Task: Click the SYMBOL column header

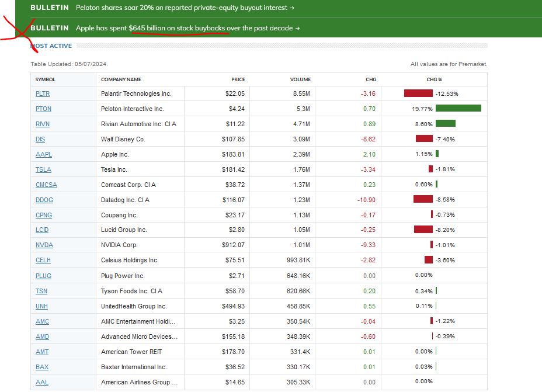Action: click(x=46, y=79)
